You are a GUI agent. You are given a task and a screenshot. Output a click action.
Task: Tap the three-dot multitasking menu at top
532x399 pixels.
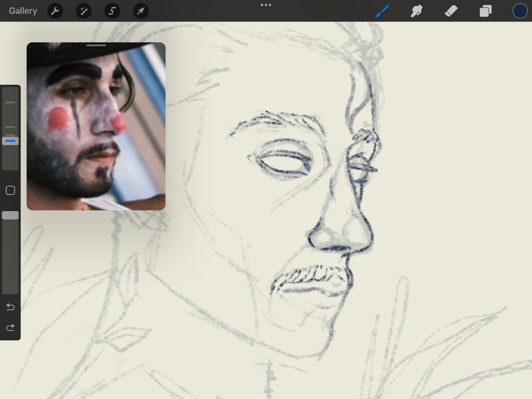[x=266, y=5]
